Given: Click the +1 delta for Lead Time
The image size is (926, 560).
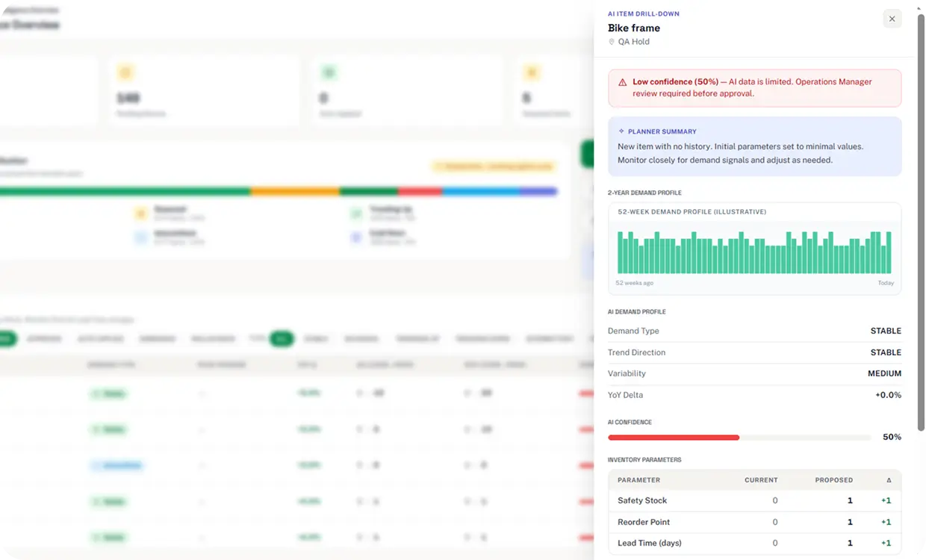Looking at the screenshot, I should [886, 543].
